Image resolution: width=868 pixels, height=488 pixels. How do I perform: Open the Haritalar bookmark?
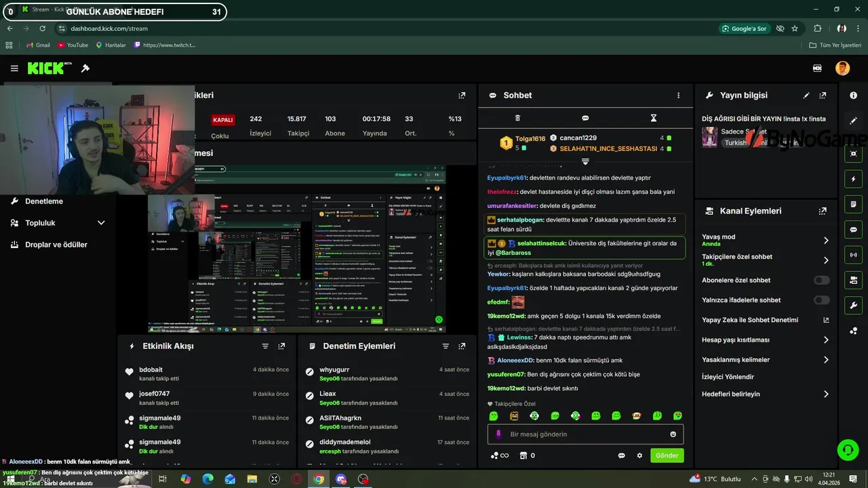111,45
